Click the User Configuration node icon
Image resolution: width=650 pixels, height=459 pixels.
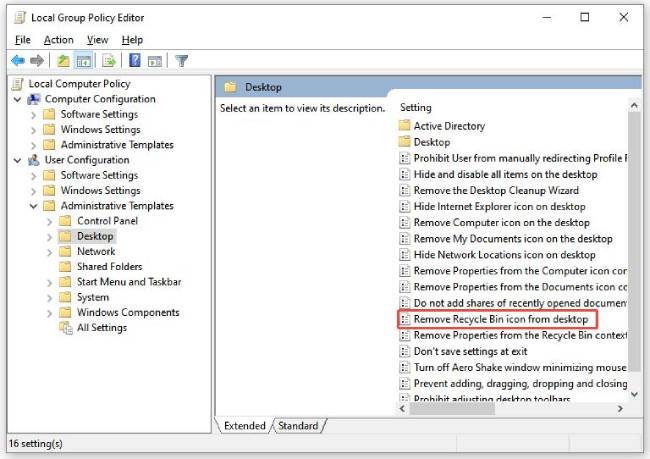tap(34, 160)
